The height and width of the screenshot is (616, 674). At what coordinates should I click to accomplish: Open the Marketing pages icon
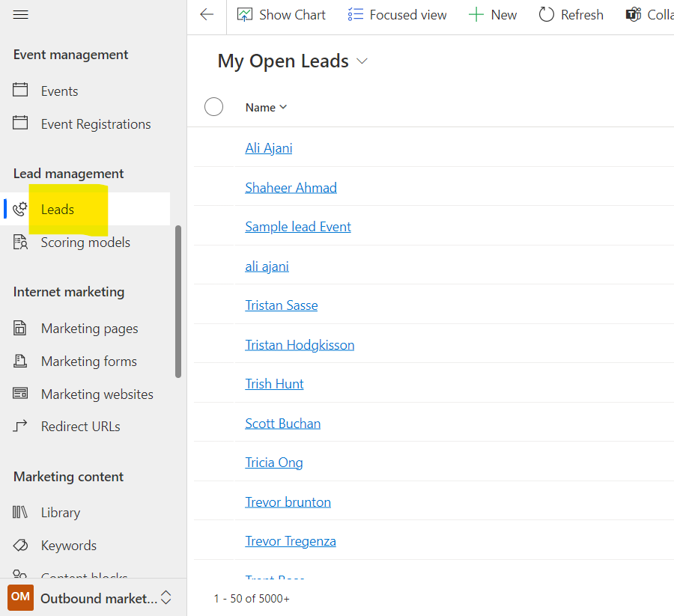[21, 329]
